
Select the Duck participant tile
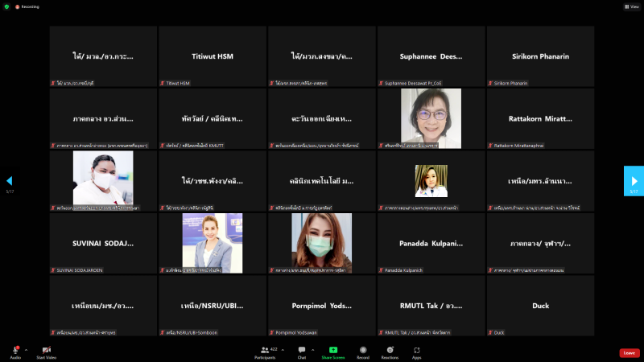(x=540, y=306)
